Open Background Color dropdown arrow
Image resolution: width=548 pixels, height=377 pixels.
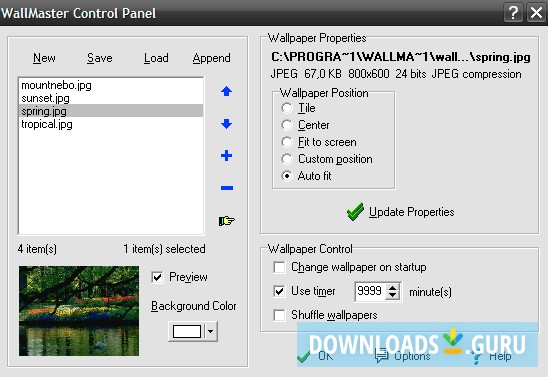pyautogui.click(x=210, y=331)
